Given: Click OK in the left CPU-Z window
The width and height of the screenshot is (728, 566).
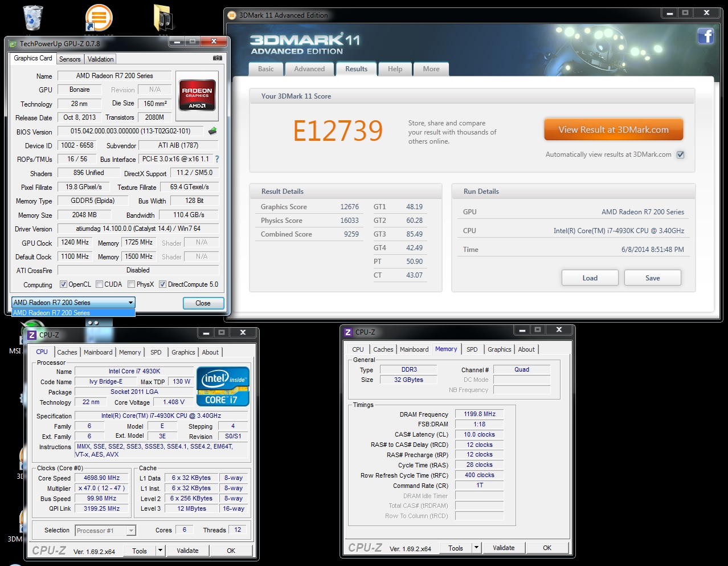Looking at the screenshot, I should point(231,551).
